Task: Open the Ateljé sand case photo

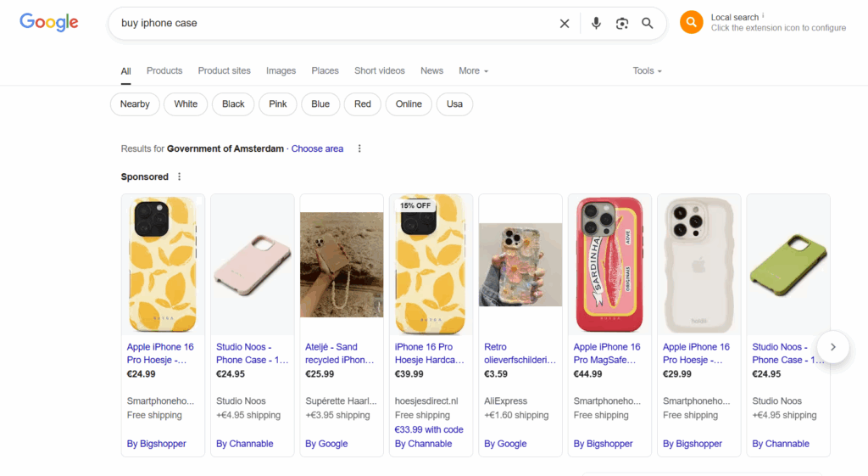Action: (x=342, y=265)
